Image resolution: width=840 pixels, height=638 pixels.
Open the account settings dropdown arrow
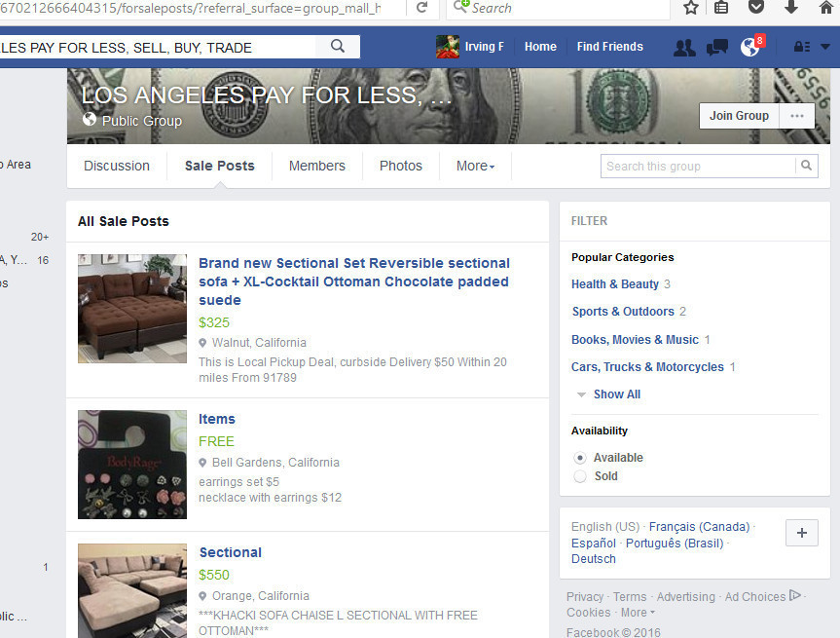coord(825,47)
